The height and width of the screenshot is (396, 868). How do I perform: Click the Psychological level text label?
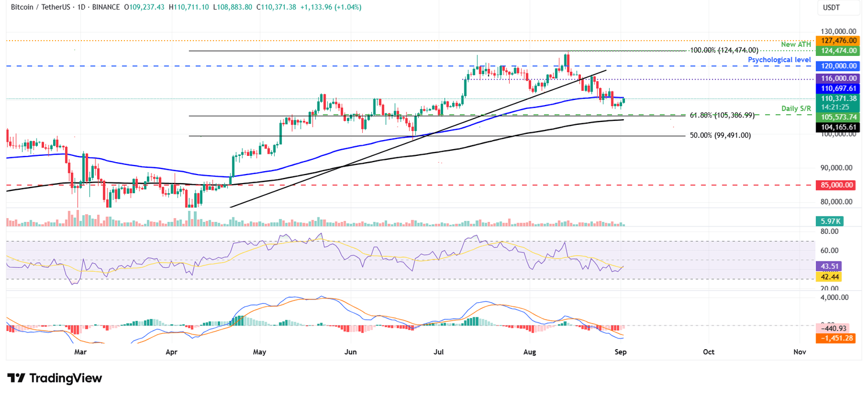click(779, 59)
